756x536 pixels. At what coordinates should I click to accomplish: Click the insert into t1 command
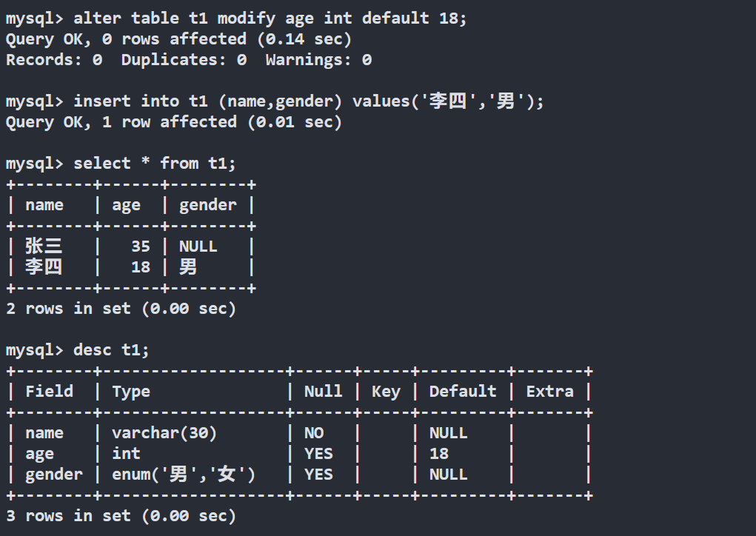pos(308,101)
